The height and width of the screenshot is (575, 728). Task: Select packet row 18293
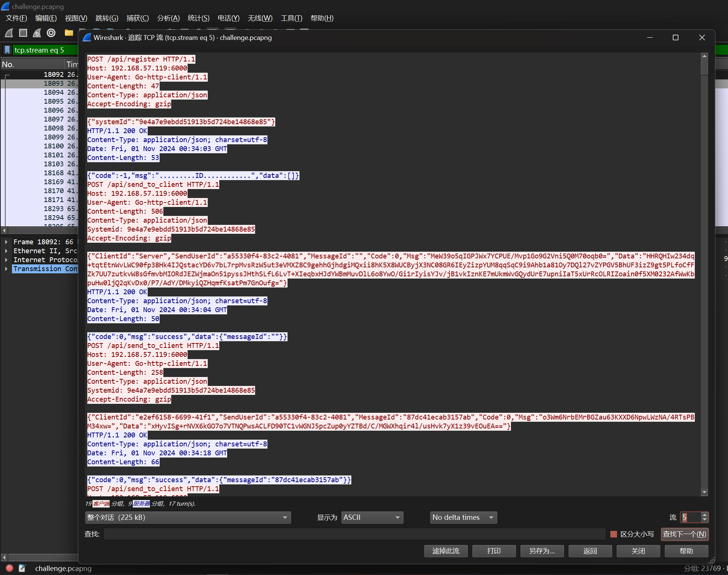(x=39, y=209)
